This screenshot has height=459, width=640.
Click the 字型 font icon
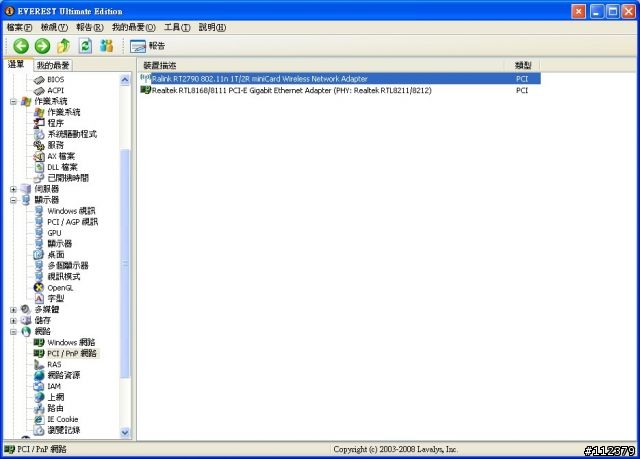39,298
